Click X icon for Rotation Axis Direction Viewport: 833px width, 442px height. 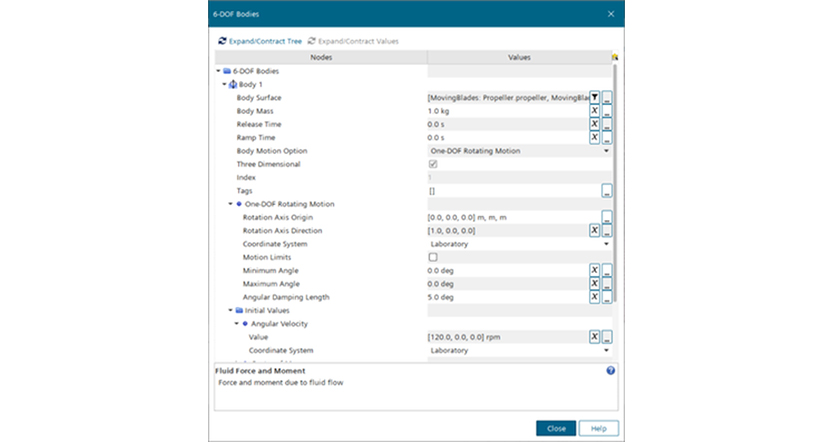click(x=594, y=231)
